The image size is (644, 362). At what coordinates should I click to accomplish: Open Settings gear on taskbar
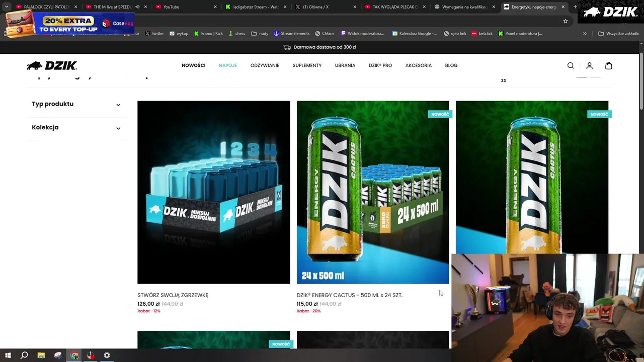pos(107,355)
